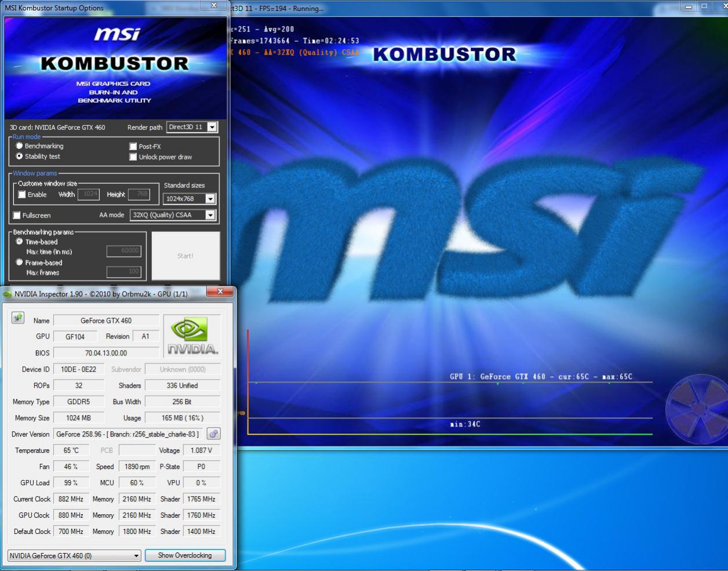728x571 pixels.
Task: Click the custom Width input field
Action: [x=89, y=194]
